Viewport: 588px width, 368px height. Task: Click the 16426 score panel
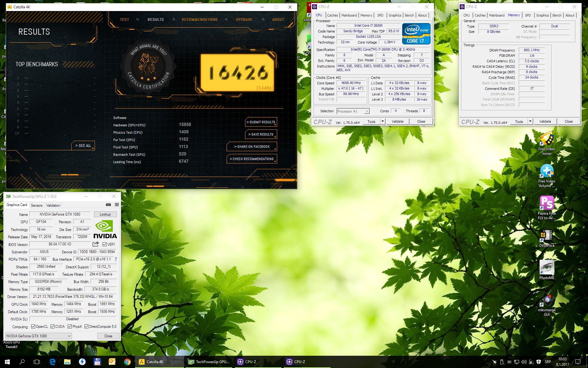(x=237, y=73)
